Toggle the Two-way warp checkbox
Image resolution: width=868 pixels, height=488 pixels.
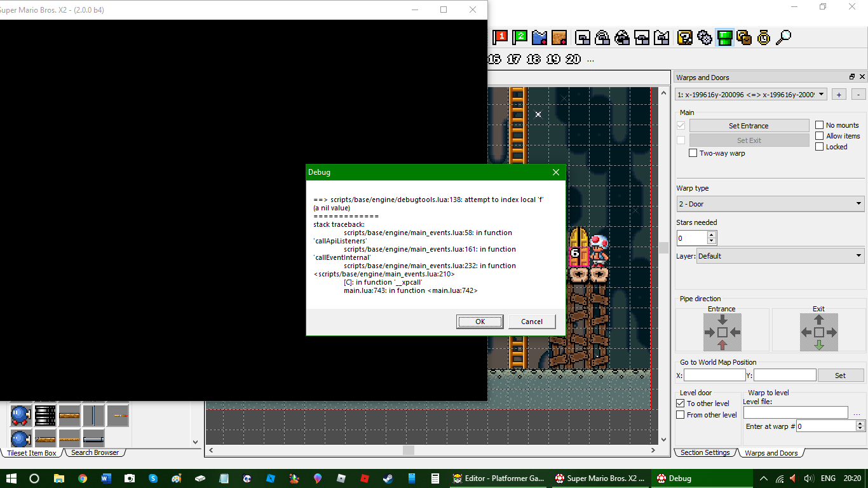click(x=693, y=153)
